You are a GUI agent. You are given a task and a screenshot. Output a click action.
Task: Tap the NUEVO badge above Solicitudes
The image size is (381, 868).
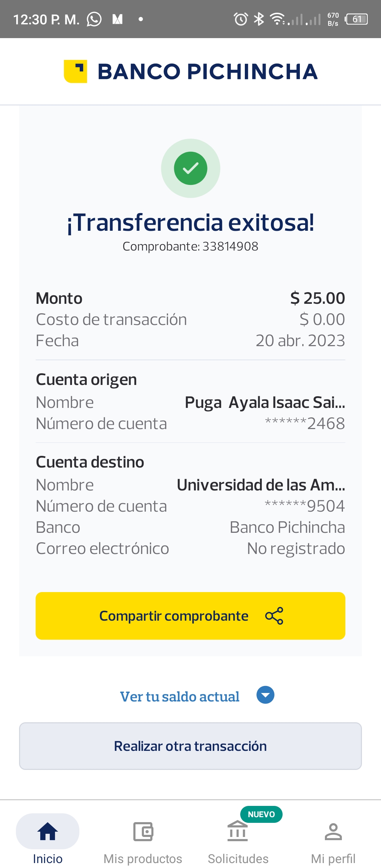[261, 814]
